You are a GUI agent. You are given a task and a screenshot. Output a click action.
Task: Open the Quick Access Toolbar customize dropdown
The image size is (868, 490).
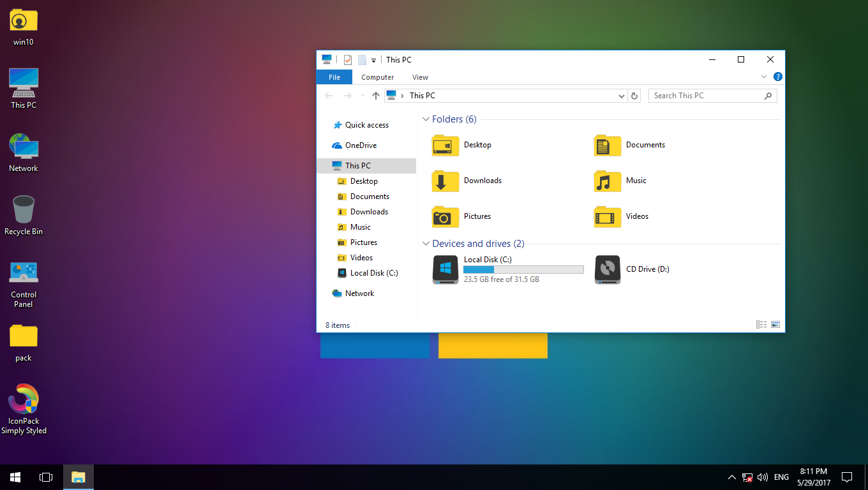373,59
